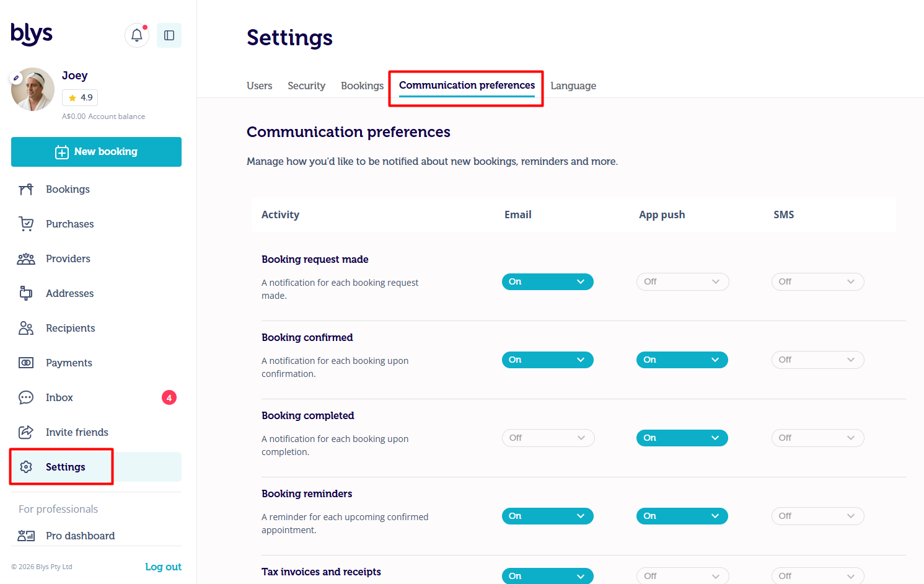Screen dimensions: 924x584
Task: Open Purchases via the cart icon
Action: (x=26, y=224)
